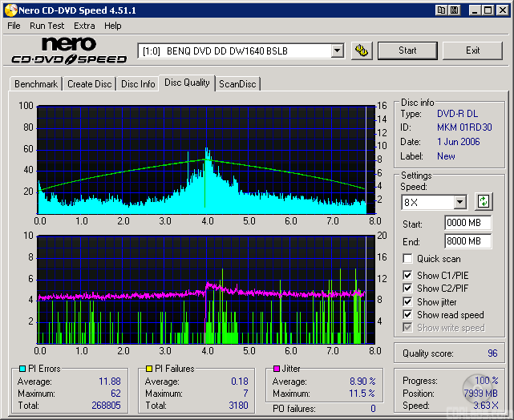Enable the Quick scan checkbox

click(408, 259)
